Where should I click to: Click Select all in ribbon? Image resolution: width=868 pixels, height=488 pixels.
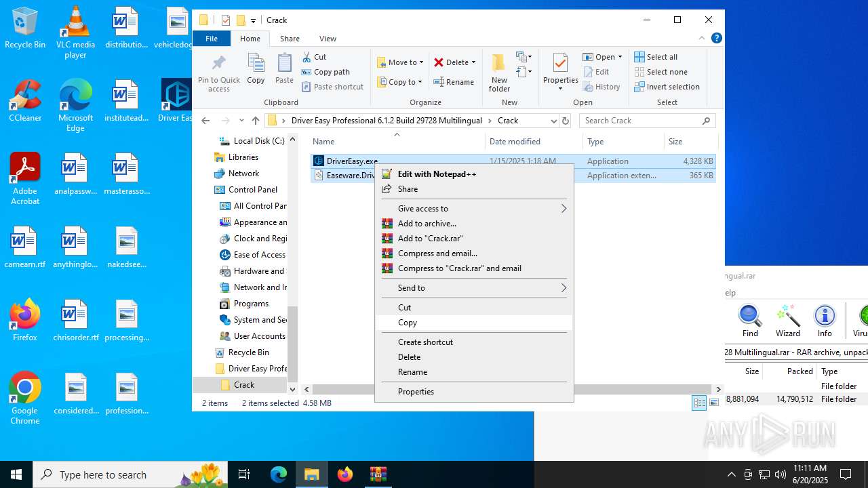pos(656,57)
